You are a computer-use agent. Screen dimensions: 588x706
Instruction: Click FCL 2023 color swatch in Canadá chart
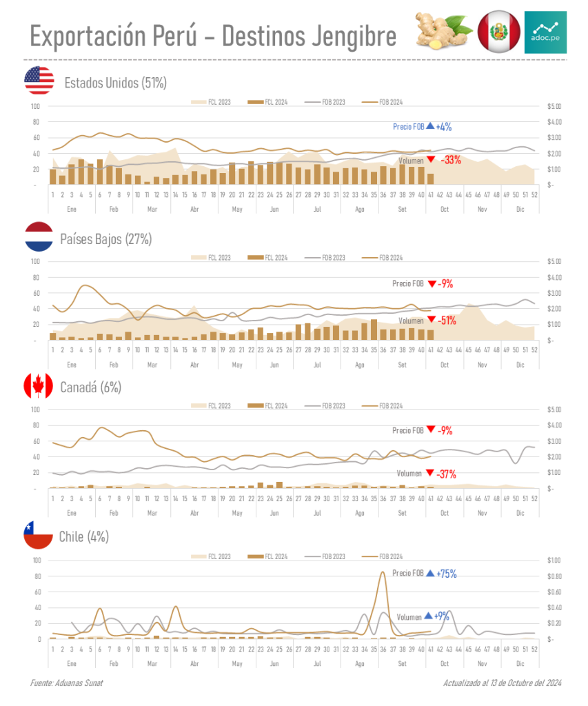point(199,406)
